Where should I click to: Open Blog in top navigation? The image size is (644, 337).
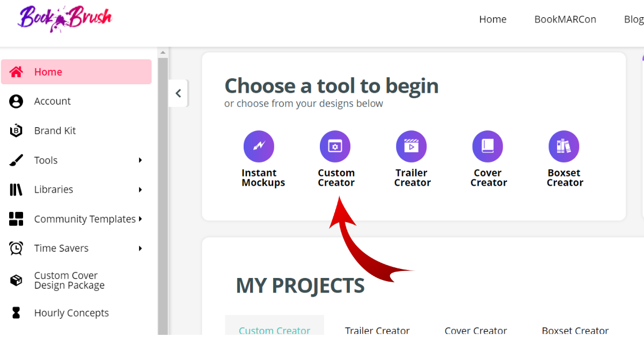[x=634, y=19]
